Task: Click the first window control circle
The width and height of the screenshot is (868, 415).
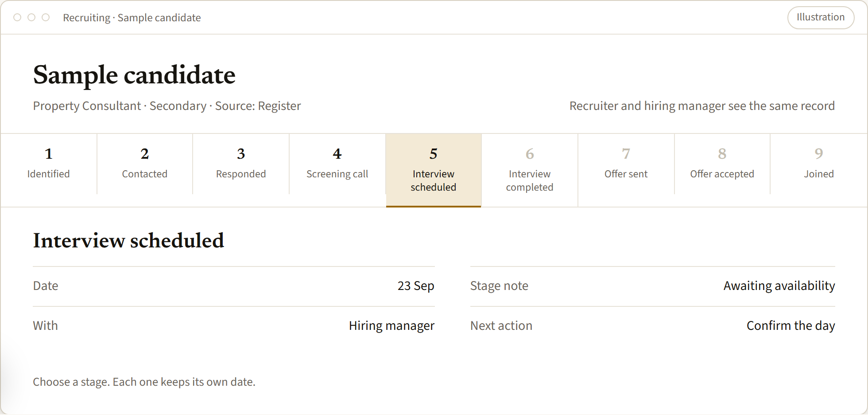Action: tap(17, 17)
